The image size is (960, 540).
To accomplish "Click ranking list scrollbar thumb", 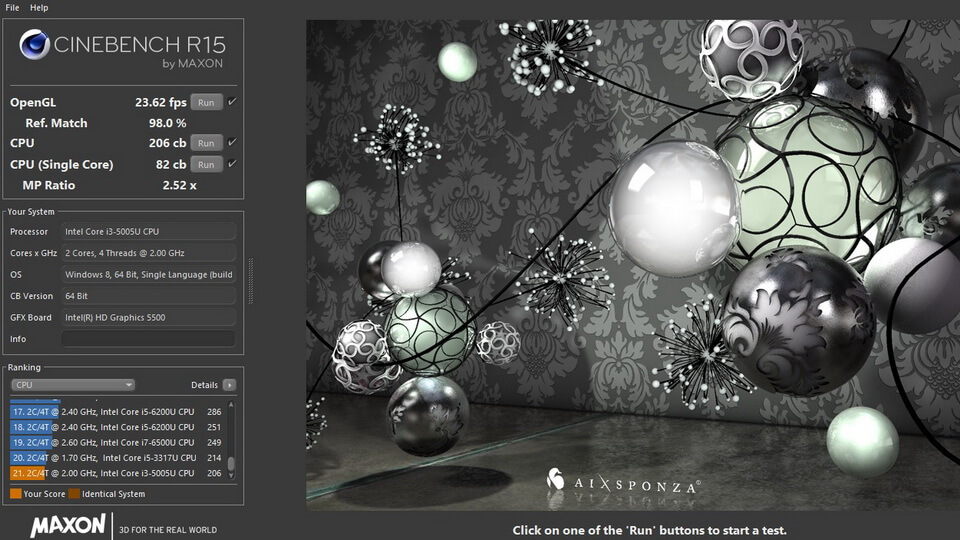I will click(231, 463).
